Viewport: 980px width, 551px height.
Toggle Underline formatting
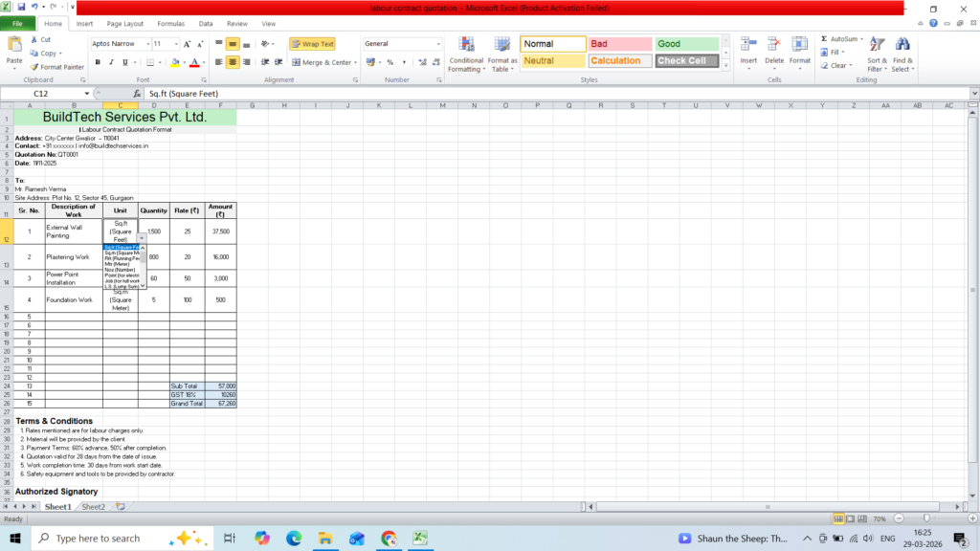click(125, 62)
